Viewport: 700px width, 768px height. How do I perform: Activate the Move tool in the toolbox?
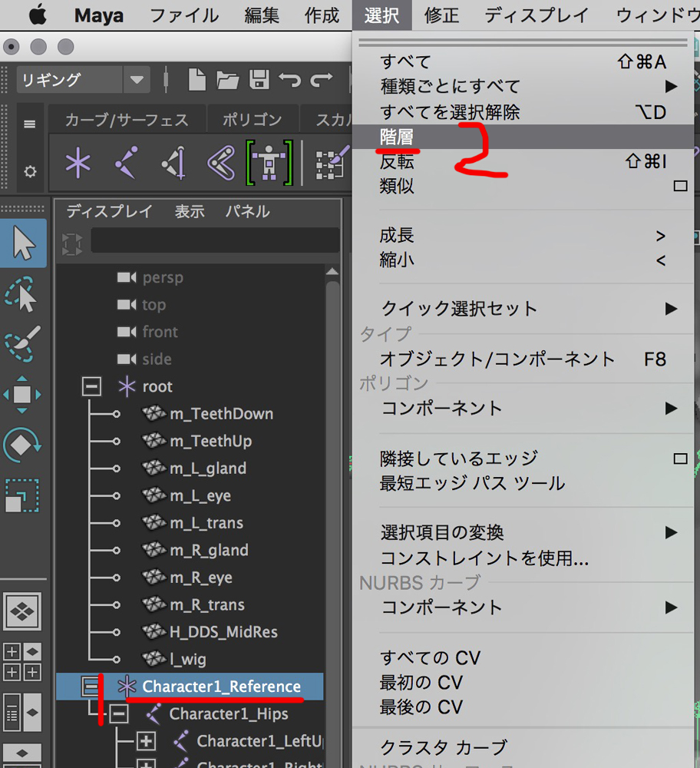point(22,394)
